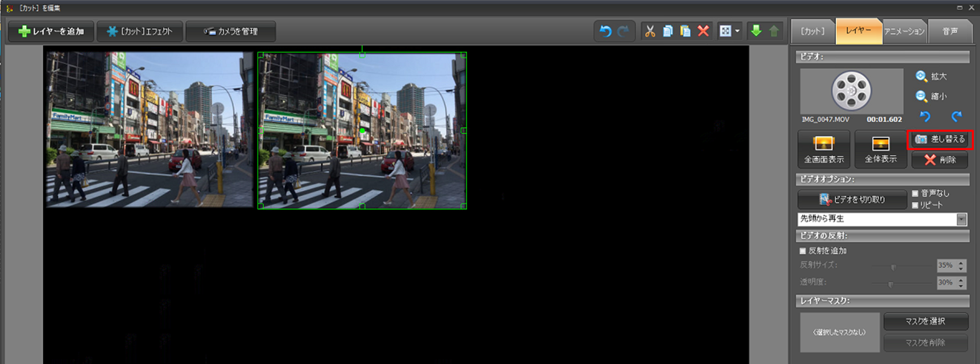Open the 音声 tab
Viewport: 980px width, 364px height.
click(949, 31)
